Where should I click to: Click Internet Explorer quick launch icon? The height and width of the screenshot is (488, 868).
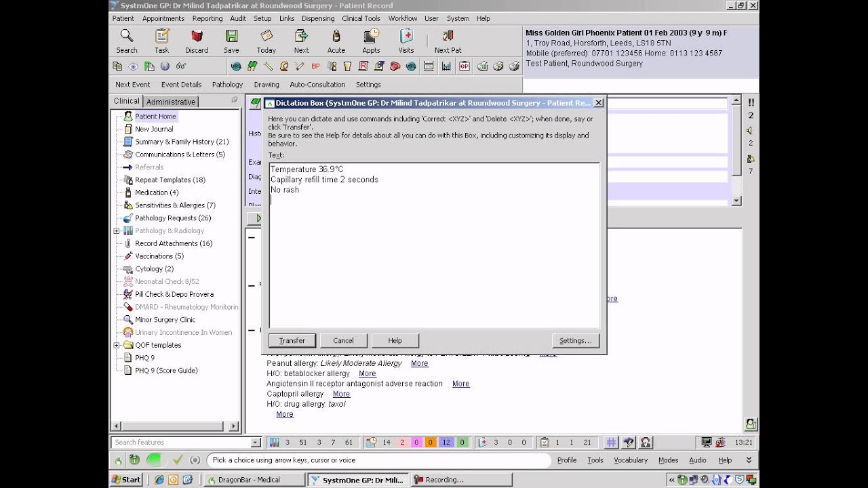(x=159, y=479)
